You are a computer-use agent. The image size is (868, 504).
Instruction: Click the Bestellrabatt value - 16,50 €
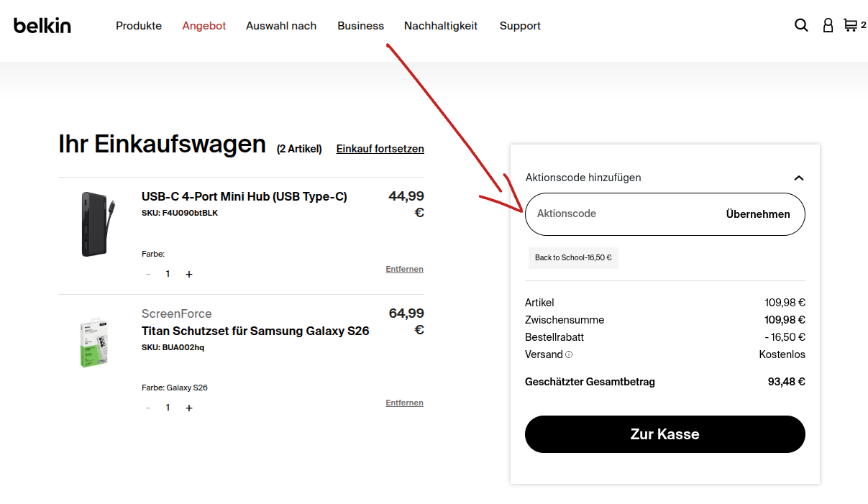[785, 337]
